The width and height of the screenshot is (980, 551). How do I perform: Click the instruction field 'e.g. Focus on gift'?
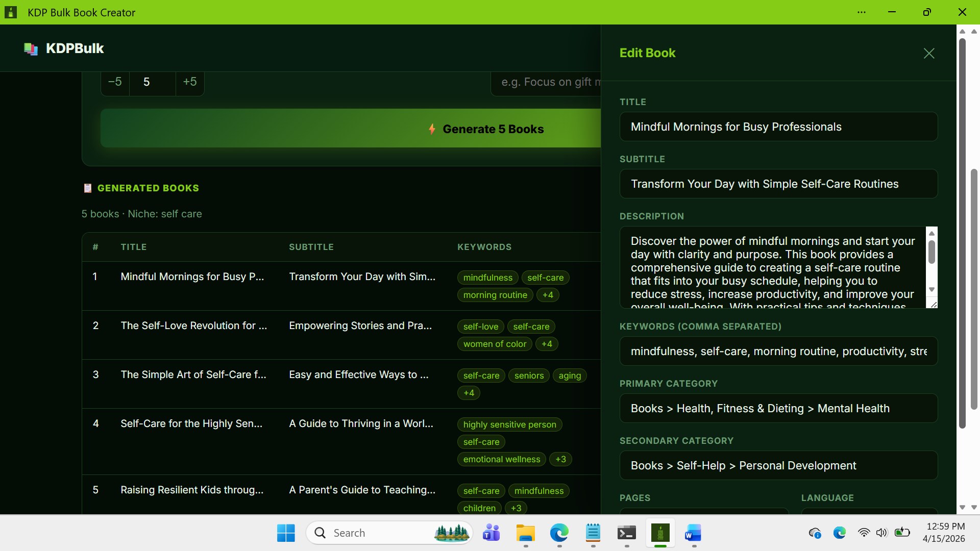click(x=546, y=82)
